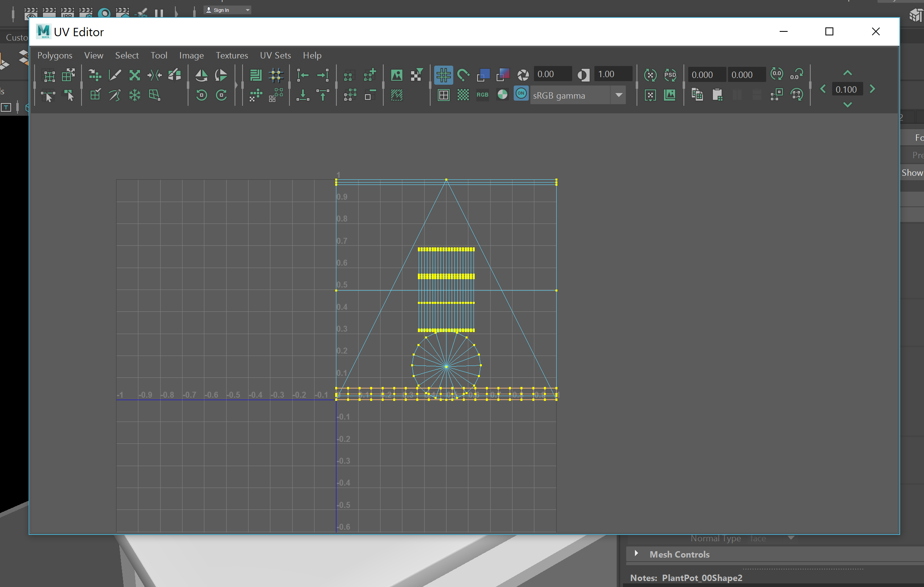Toggle shaded UV display blue square
Image resolution: width=924 pixels, height=587 pixels.
click(483, 75)
